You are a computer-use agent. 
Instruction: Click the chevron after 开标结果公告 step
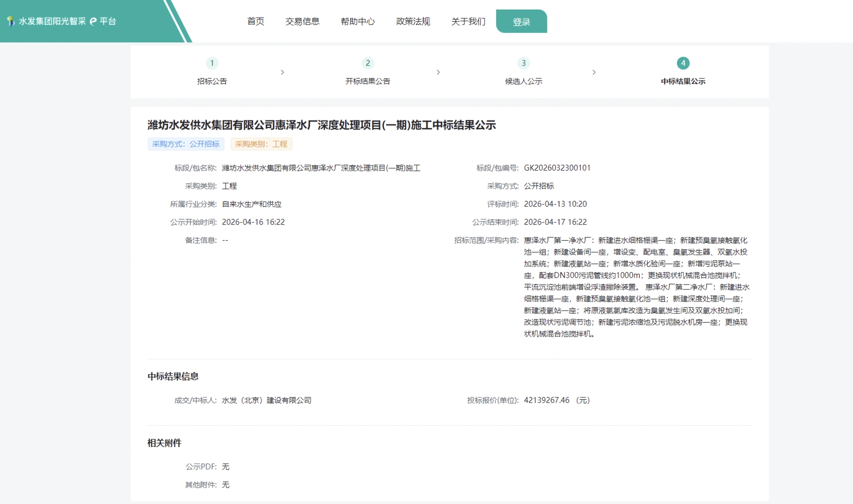[438, 72]
